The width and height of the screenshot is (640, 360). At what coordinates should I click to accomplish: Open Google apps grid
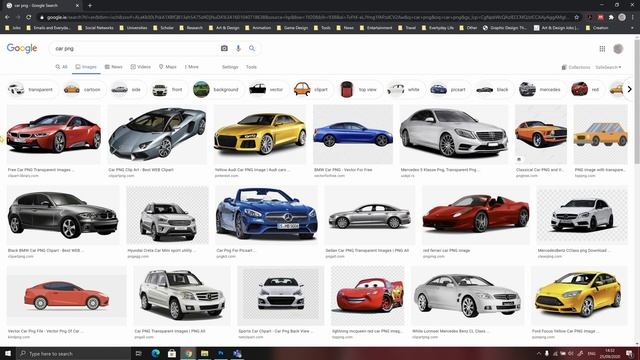pyautogui.click(x=602, y=49)
